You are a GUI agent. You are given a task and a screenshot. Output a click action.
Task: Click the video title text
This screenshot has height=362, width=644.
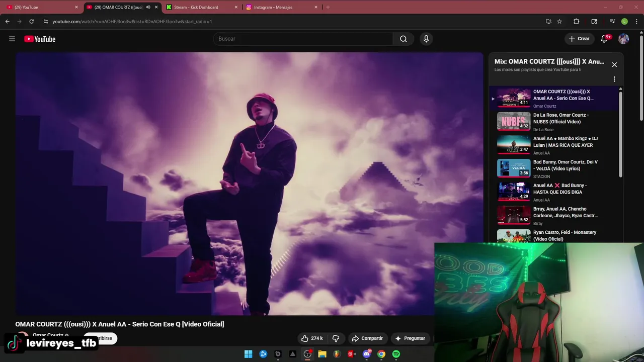coord(120,324)
